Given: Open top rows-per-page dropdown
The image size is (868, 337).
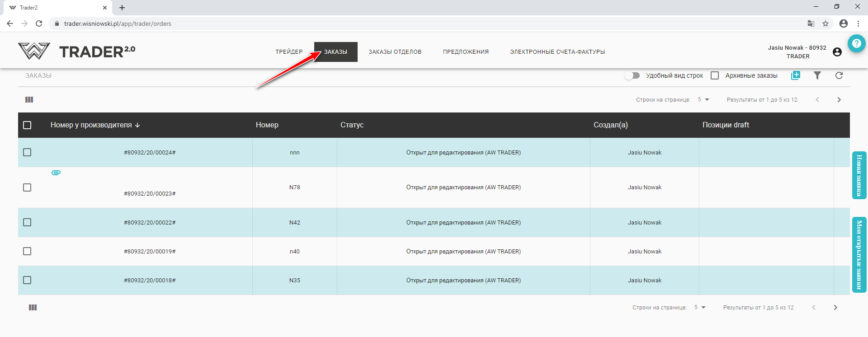Looking at the screenshot, I should [703, 100].
